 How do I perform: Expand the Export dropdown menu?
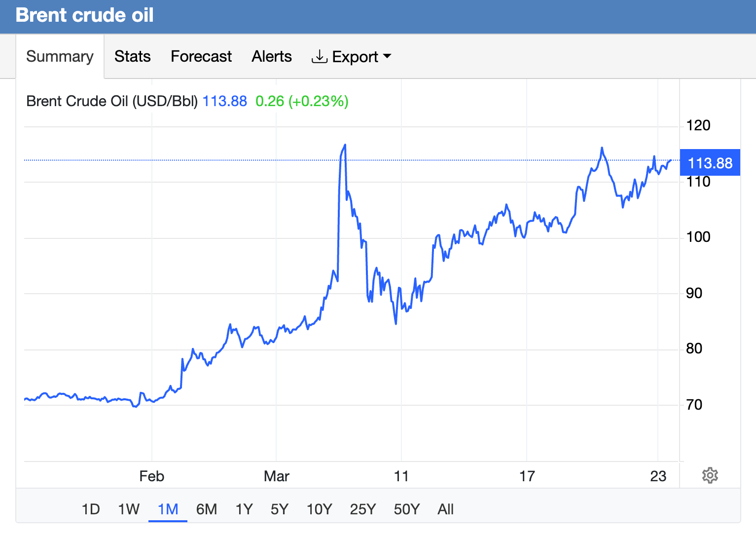tap(352, 56)
